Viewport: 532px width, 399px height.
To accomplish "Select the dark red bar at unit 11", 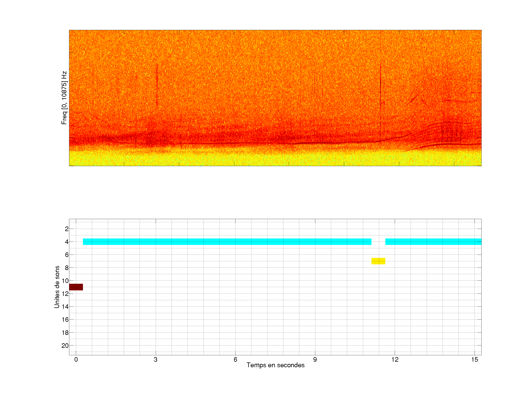I will [76, 287].
